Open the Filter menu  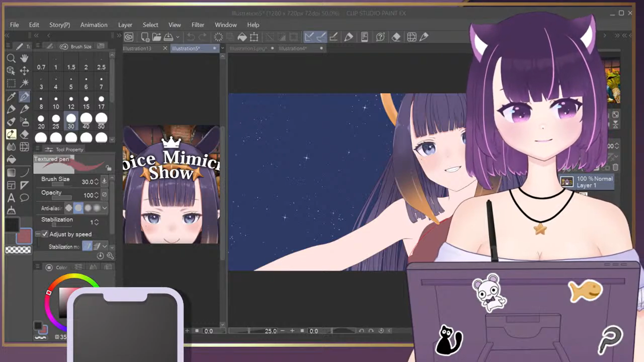198,25
